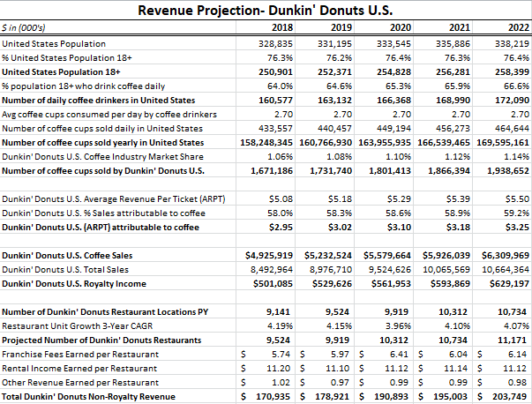Click 'Avg coffee cups consumed per day' label
Screen dimensions: 532x404
[109, 115]
